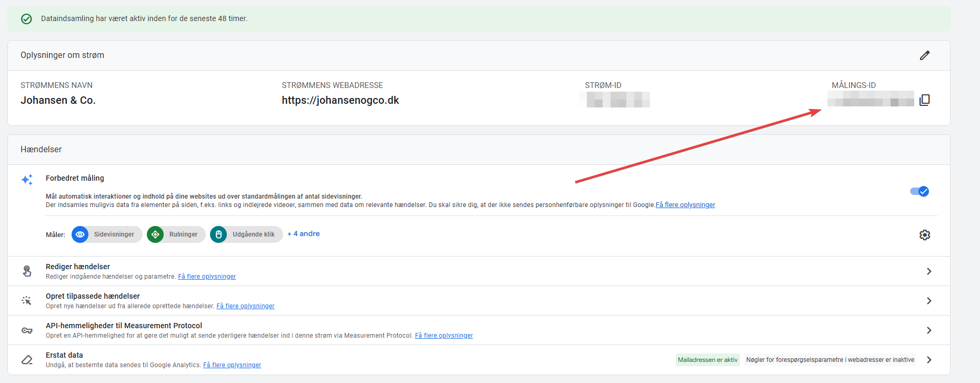This screenshot has width=980, height=383.
Task: Open Få flere oplysninger link in API-hemmeligheder row
Action: 444,336
